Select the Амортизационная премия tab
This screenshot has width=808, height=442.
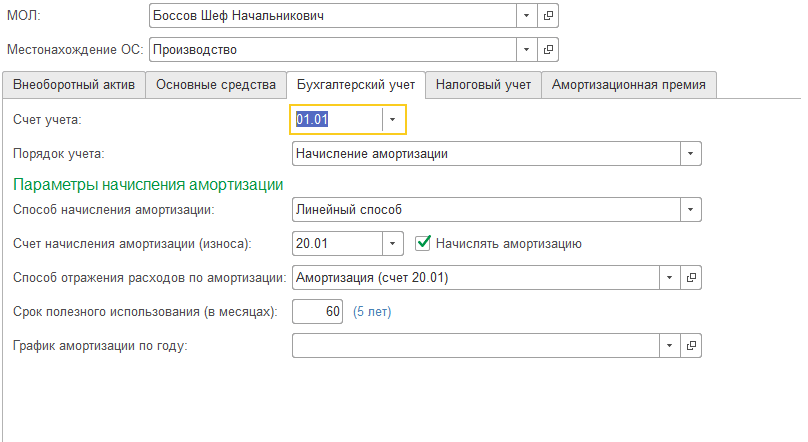(x=628, y=85)
